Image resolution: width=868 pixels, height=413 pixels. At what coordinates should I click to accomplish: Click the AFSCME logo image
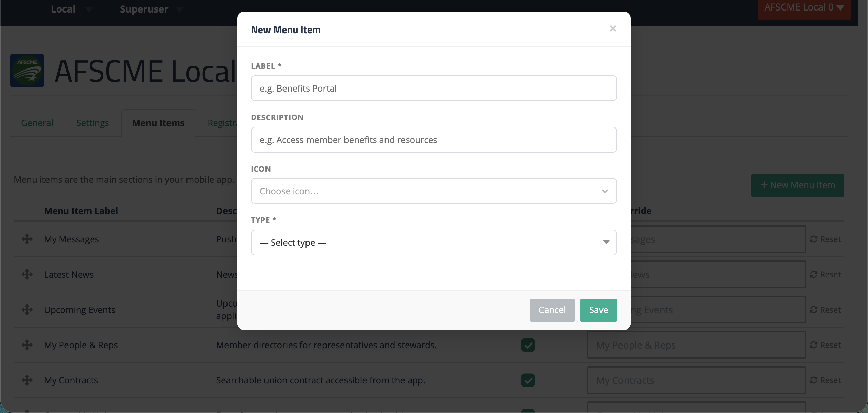click(x=27, y=71)
